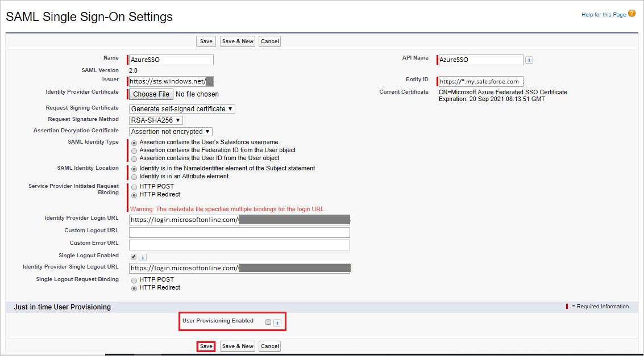Click the Save & New button

tap(237, 41)
